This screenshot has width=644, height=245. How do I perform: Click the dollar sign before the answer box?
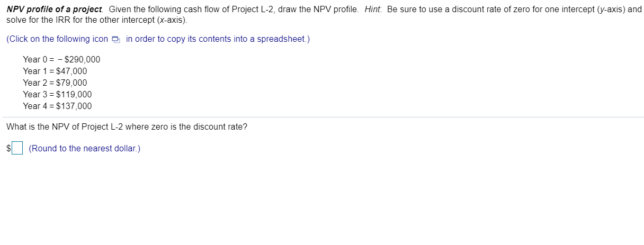pos(9,149)
